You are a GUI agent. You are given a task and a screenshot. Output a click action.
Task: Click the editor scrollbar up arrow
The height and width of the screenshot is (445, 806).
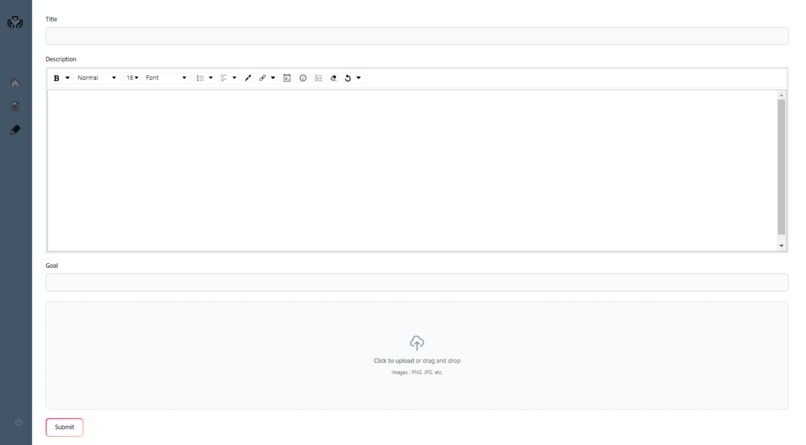[781, 95]
